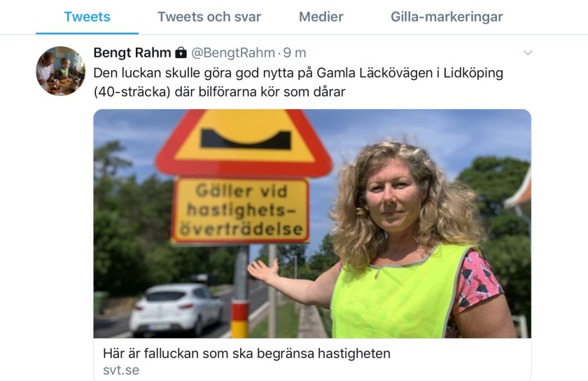588x381 pixels.
Task: Click the 9 m tweet timestamp
Action: 295,53
